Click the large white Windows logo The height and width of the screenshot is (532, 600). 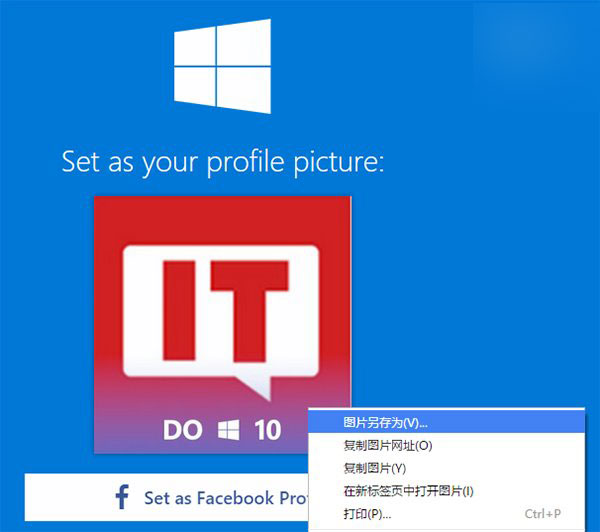click(222, 66)
